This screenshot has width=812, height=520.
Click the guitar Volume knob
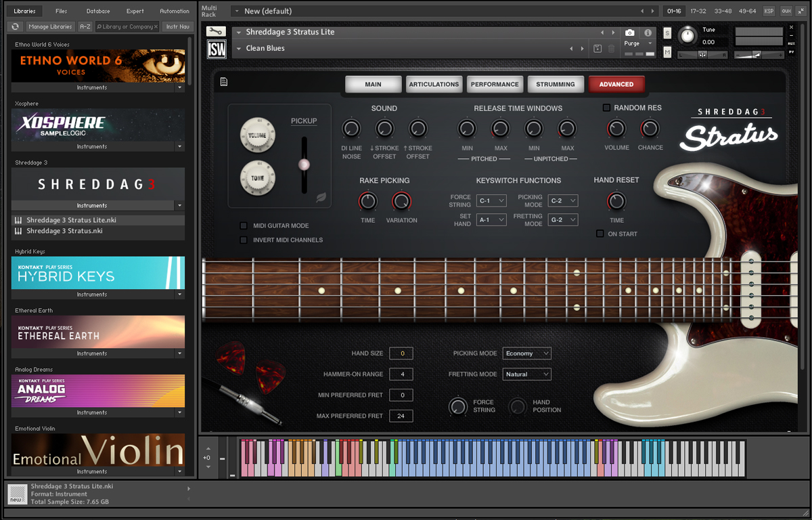click(258, 135)
